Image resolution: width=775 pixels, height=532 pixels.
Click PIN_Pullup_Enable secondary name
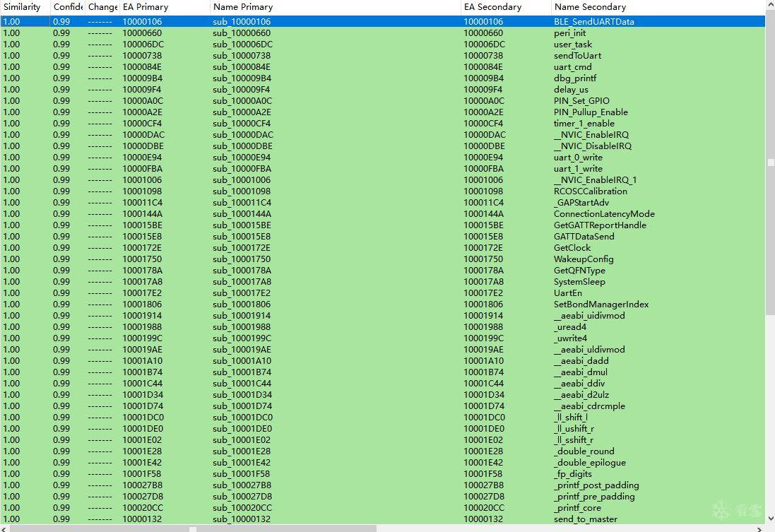[591, 112]
